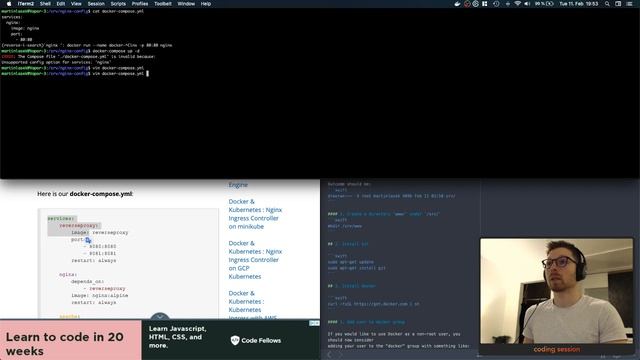Open the Apple menu
This screenshot has width=640, height=360.
[x=9, y=4]
